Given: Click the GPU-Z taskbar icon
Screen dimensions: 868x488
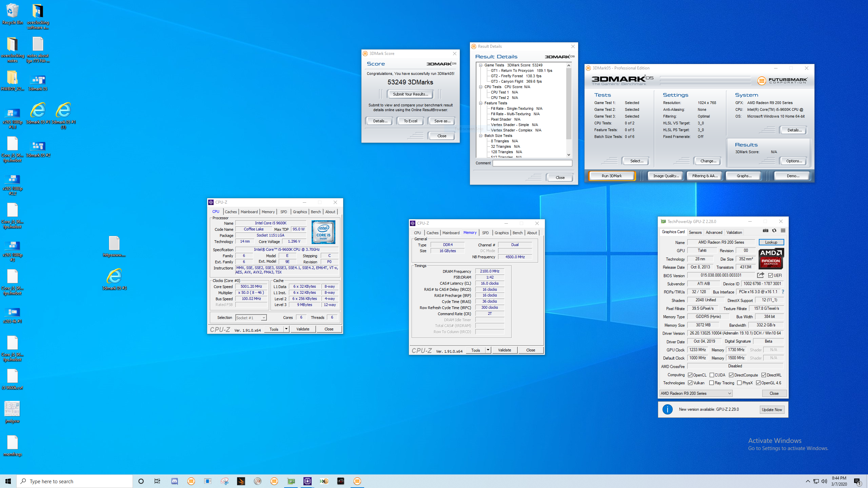Looking at the screenshot, I should [x=291, y=481].
